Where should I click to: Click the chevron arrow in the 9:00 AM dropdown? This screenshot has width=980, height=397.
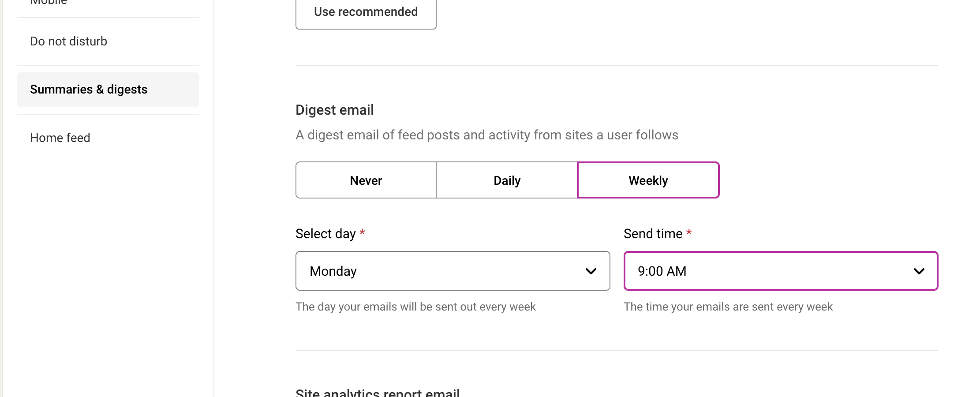pyautogui.click(x=919, y=271)
